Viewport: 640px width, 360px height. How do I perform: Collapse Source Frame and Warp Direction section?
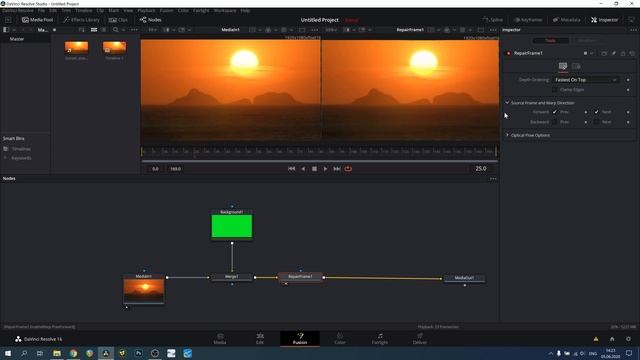(x=507, y=103)
